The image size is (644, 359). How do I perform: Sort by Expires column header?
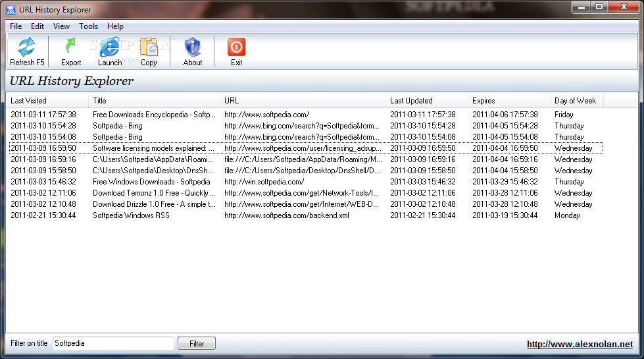tap(509, 101)
